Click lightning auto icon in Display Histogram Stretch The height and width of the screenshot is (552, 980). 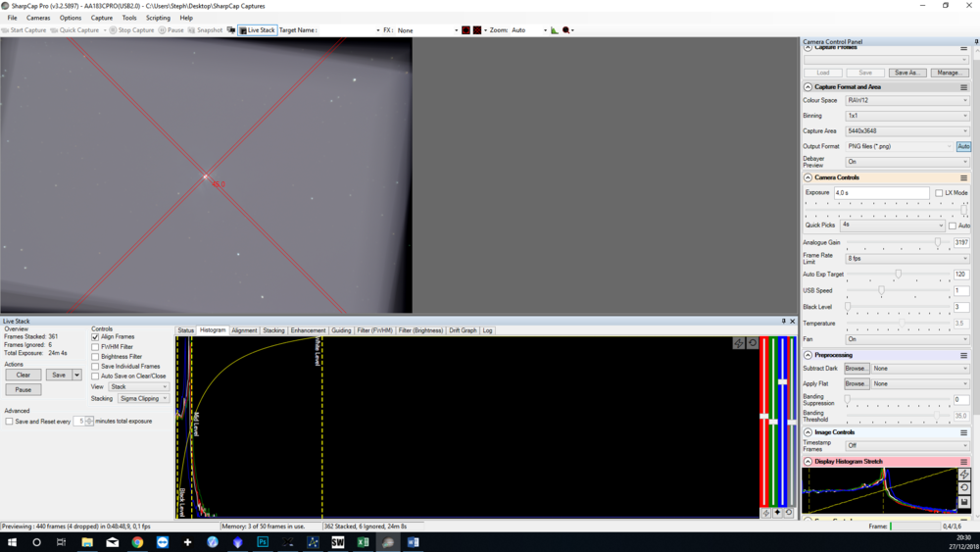click(x=963, y=475)
